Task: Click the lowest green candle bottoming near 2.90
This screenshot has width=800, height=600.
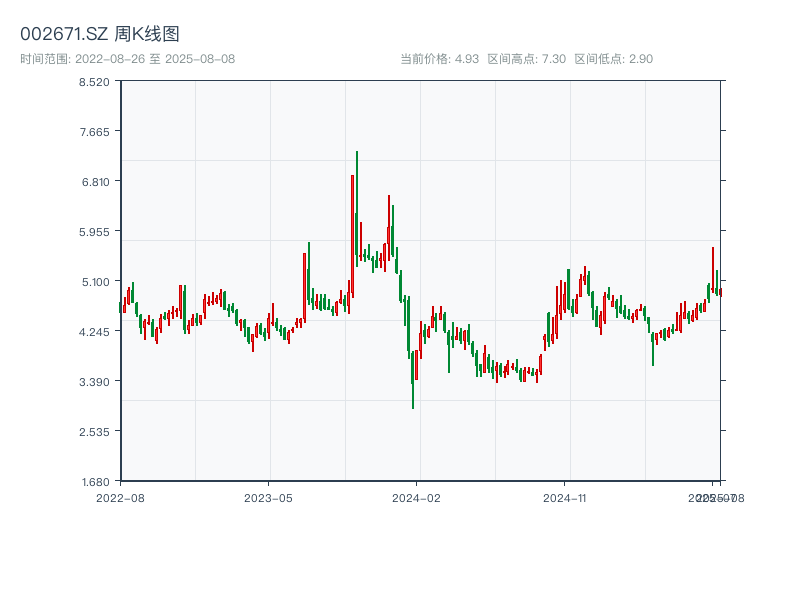Action: (413, 380)
